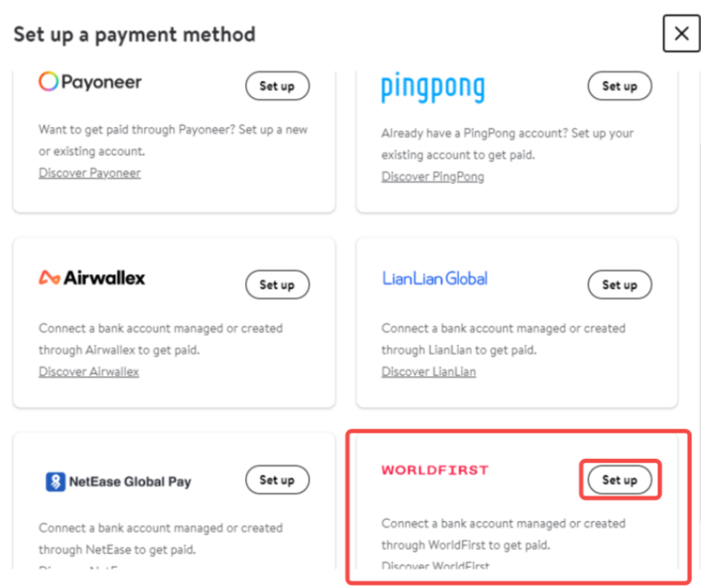Open the Discover WorldFirst link

coord(435,566)
